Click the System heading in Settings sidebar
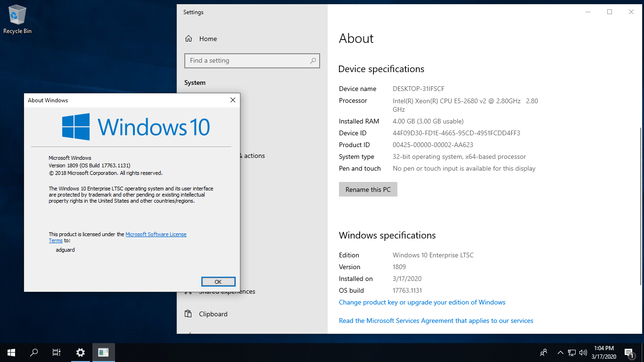644x362 pixels. pyautogui.click(x=195, y=82)
